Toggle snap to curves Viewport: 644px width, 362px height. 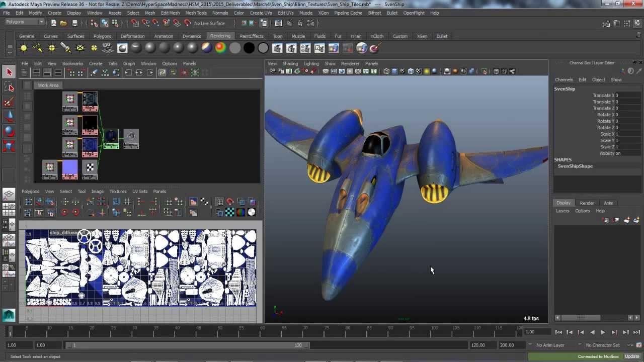(145, 23)
